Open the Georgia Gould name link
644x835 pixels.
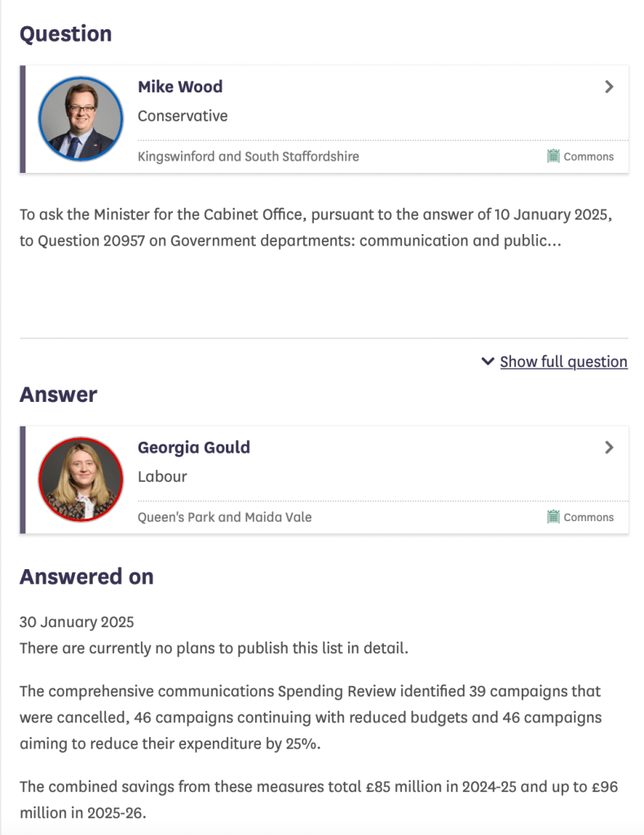pyautogui.click(x=194, y=447)
